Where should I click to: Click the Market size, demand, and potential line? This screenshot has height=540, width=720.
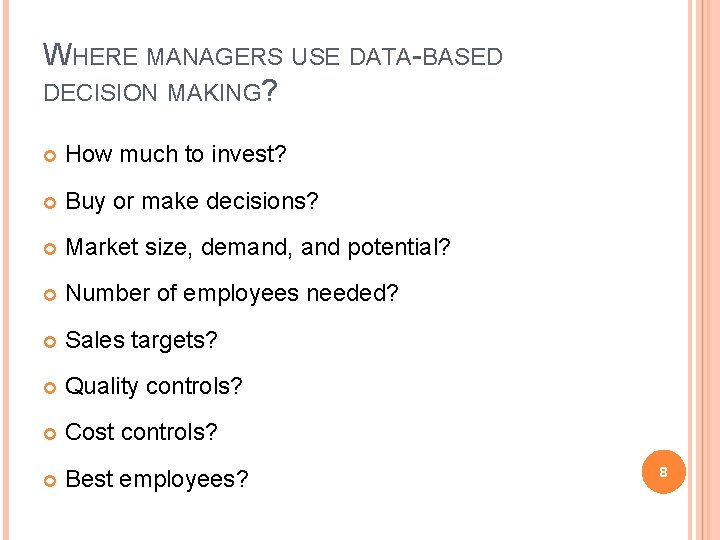(258, 248)
